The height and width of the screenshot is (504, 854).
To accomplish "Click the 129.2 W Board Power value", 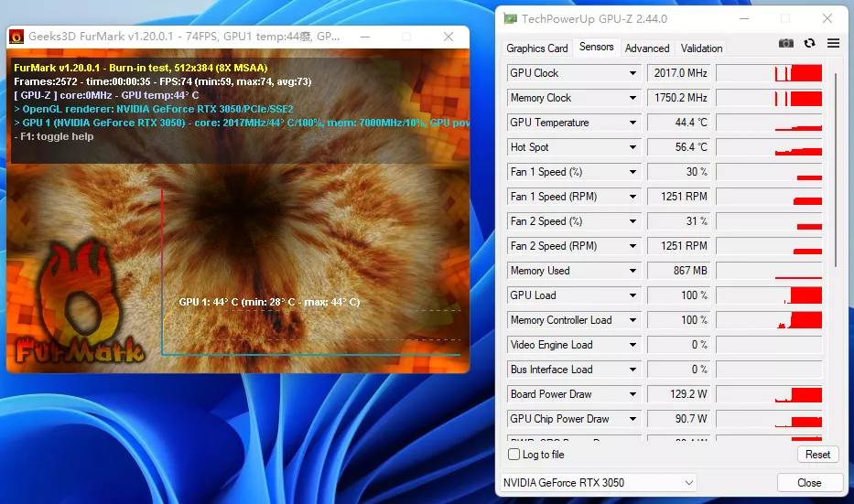I will (x=678, y=394).
